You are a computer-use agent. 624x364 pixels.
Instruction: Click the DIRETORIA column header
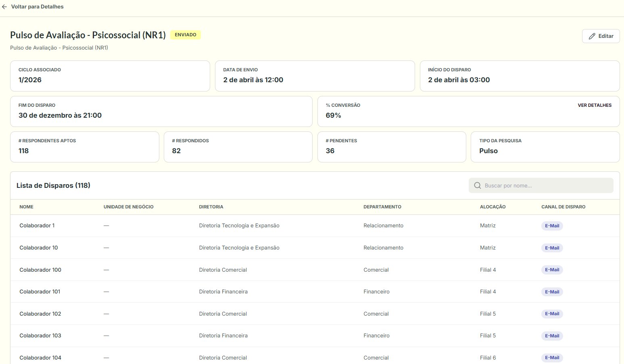[x=211, y=207]
